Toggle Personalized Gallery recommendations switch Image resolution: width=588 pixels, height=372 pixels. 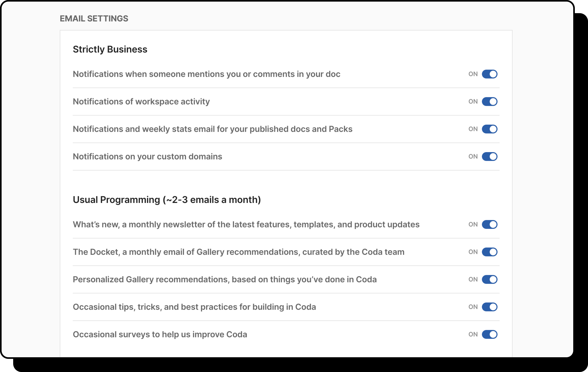489,279
